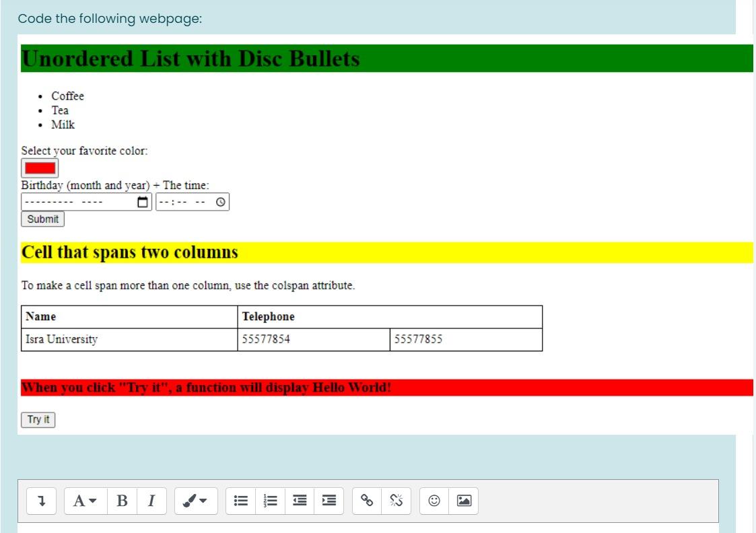
Task: Open the emoji picker icon
Action: 434,501
